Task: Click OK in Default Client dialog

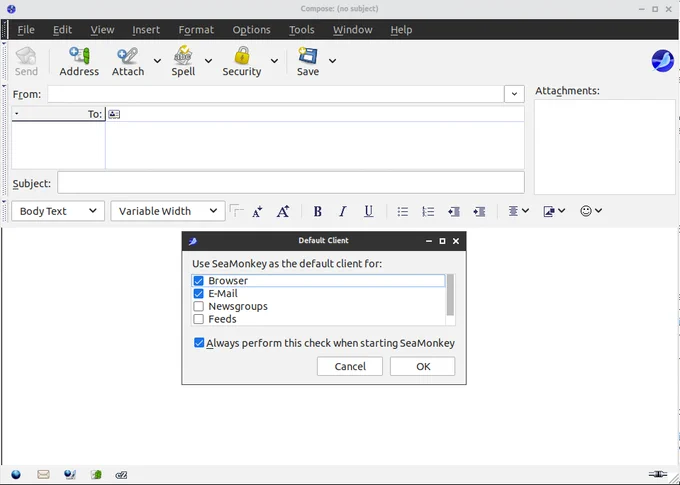Action: (x=423, y=367)
